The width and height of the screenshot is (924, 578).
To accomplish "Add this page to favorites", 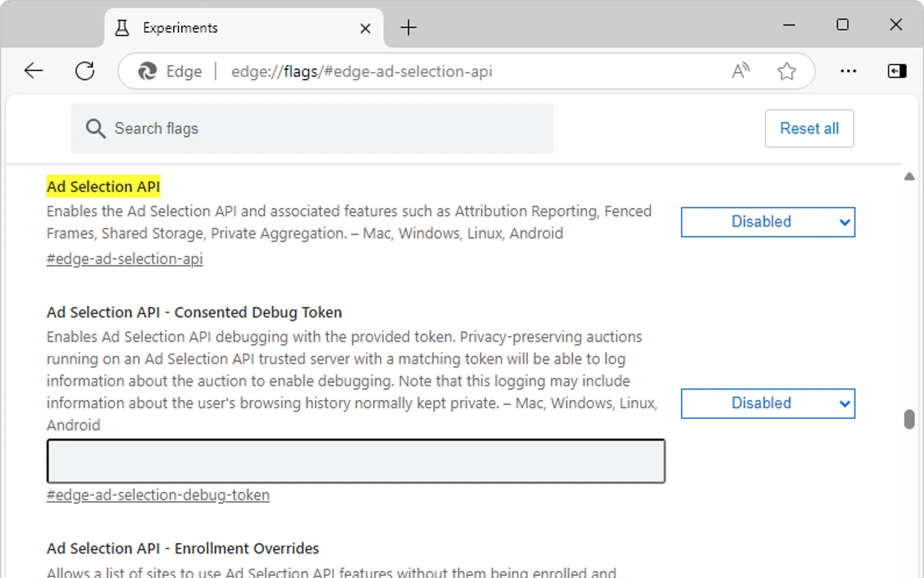I will [x=787, y=71].
